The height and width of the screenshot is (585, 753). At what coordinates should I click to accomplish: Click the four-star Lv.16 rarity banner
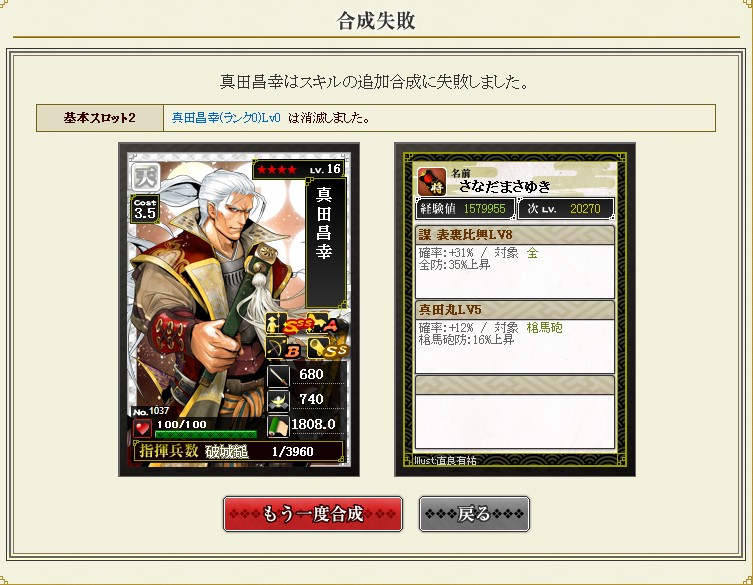[x=298, y=170]
